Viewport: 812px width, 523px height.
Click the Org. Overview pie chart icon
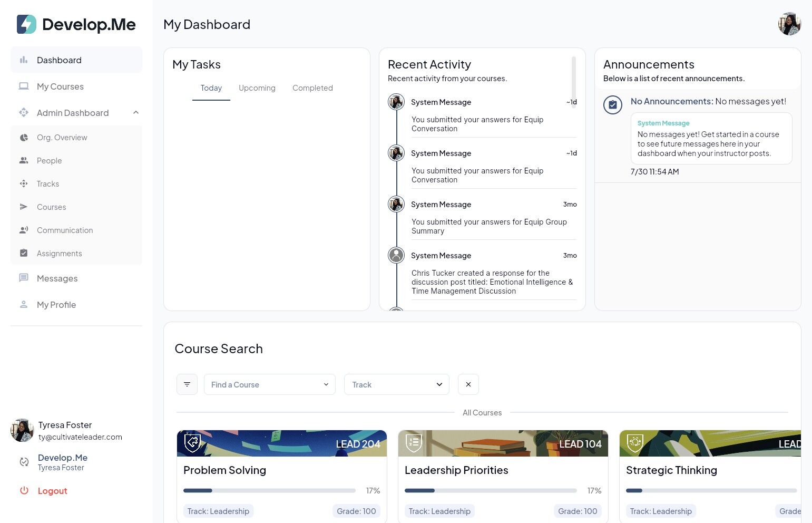[x=24, y=138]
